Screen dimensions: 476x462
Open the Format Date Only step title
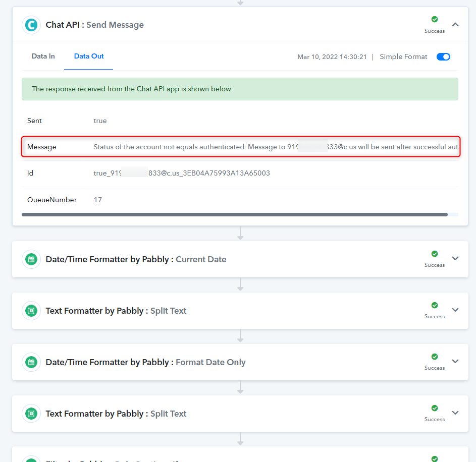tap(145, 362)
